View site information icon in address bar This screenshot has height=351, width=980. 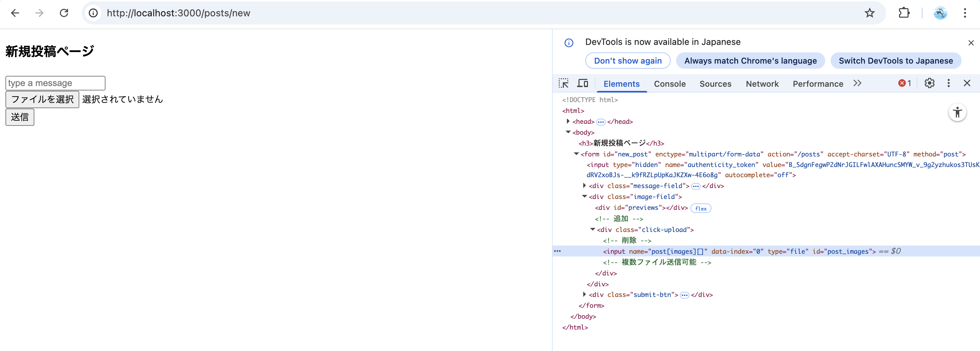(x=93, y=13)
